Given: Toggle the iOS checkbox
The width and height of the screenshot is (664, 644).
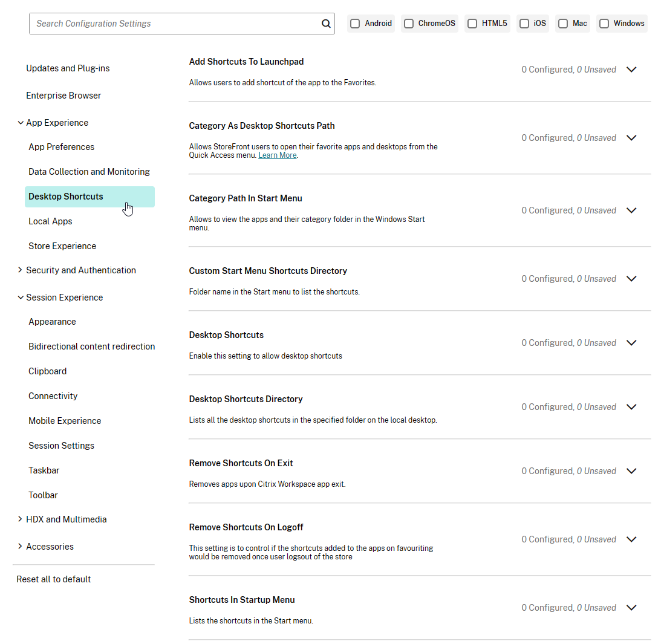Looking at the screenshot, I should pos(524,24).
